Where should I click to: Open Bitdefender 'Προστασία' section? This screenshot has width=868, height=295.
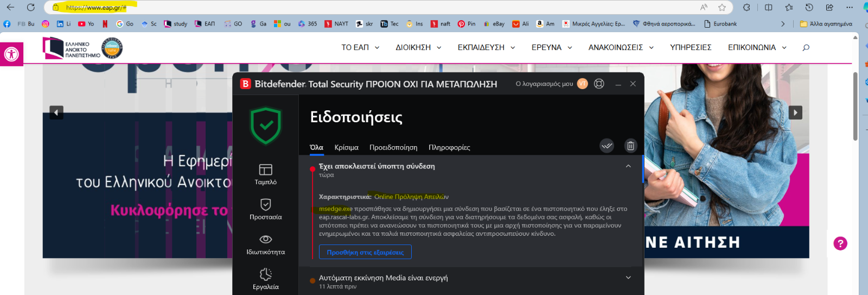click(x=265, y=209)
